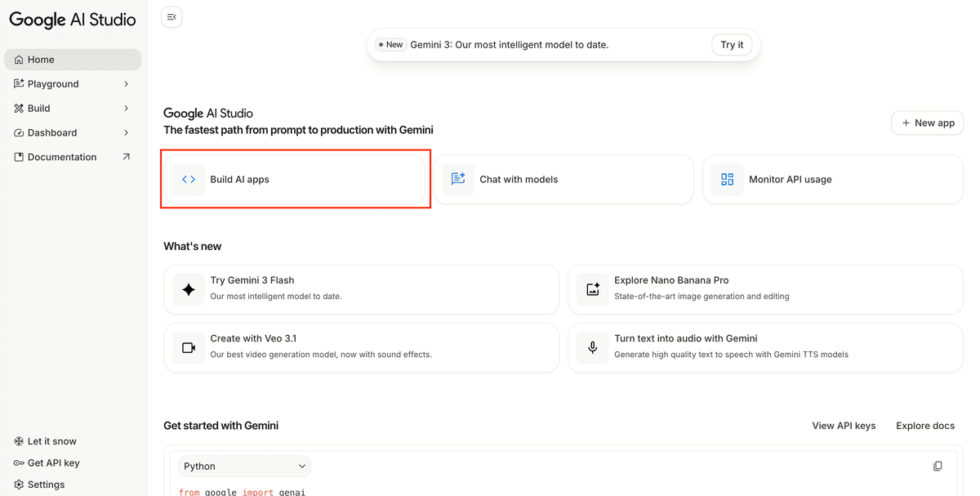Open the View API keys link
Screen dimensions: 980x496
tap(844, 426)
